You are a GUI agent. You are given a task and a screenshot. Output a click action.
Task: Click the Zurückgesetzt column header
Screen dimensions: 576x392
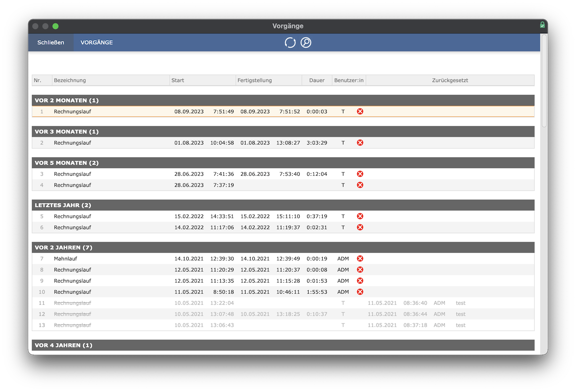(450, 81)
